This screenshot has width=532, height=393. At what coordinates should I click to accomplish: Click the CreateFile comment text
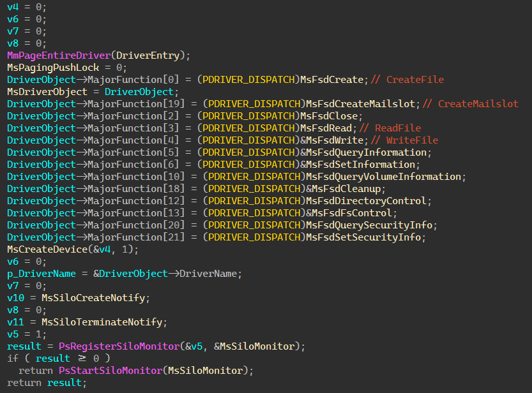[x=415, y=80]
